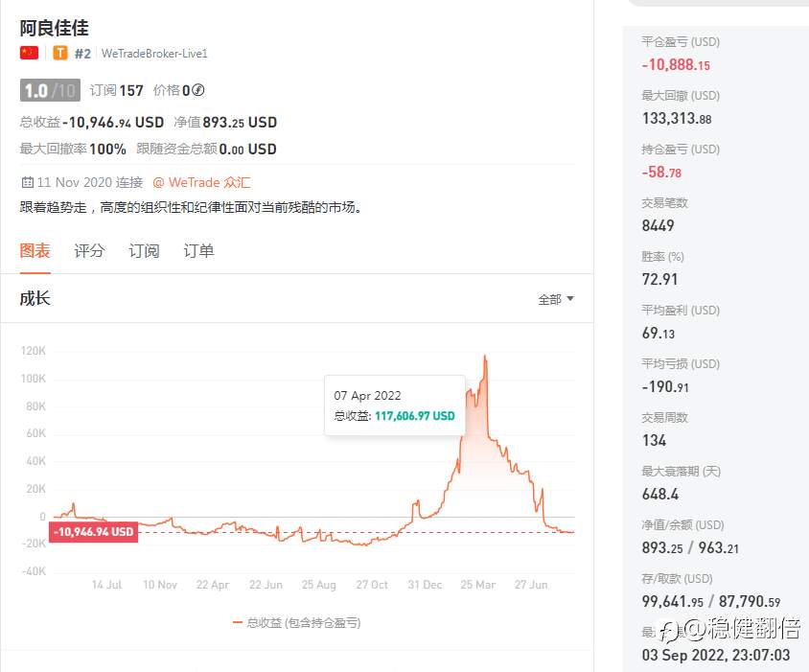809x672 pixels.
Task: Open the 订单 tab
Action: (198, 251)
